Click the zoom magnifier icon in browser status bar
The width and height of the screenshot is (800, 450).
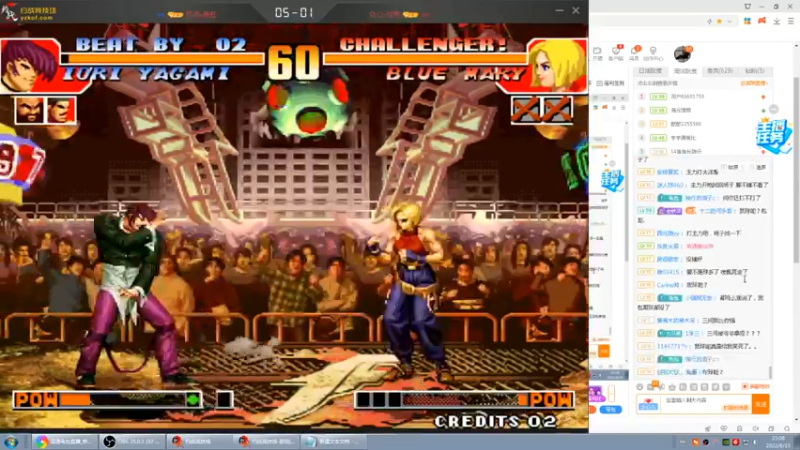click(x=787, y=429)
